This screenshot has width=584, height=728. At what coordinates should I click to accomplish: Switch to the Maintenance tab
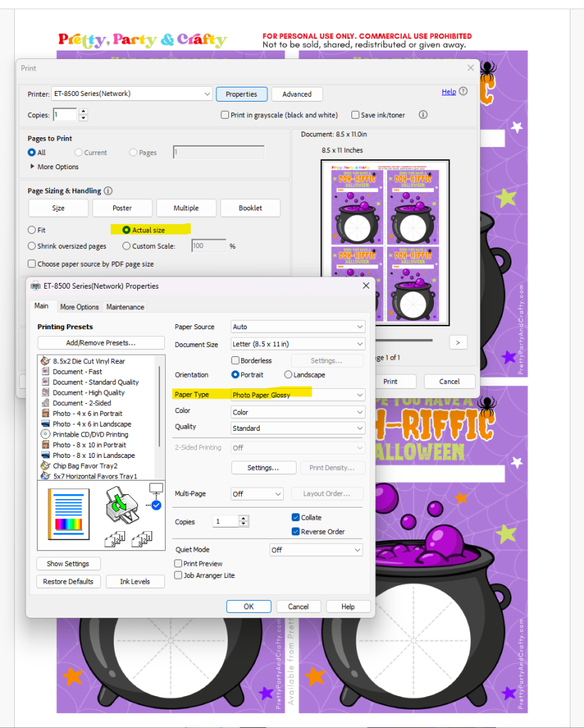coord(125,307)
